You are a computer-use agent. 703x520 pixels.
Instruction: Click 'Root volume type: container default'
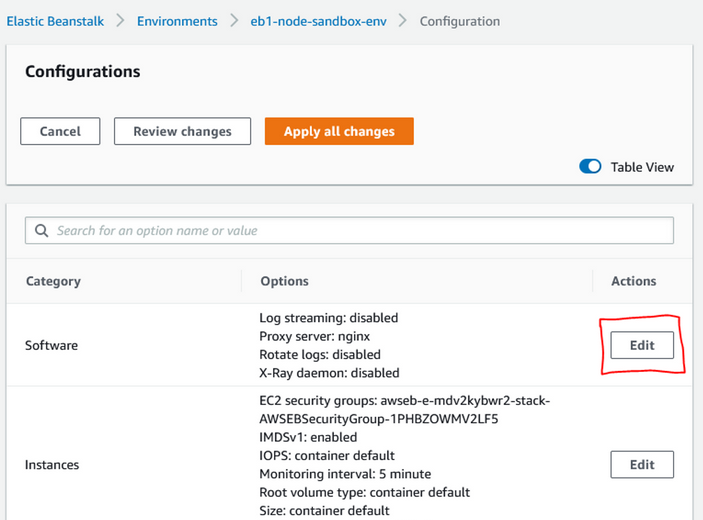pyautogui.click(x=365, y=492)
